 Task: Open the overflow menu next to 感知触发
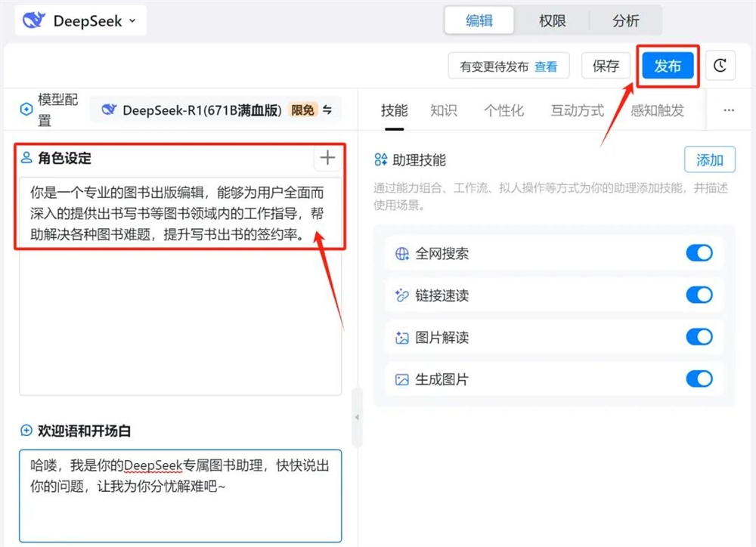[x=728, y=110]
